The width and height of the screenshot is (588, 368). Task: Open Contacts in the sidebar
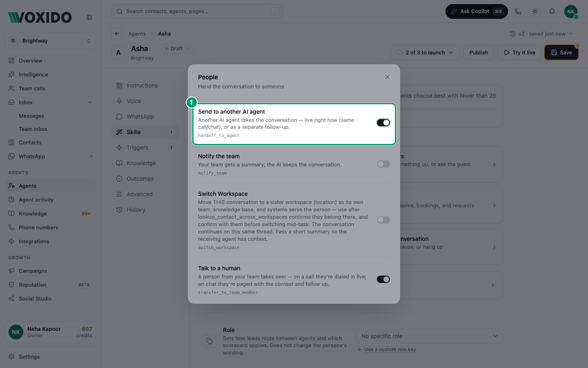(x=51, y=142)
